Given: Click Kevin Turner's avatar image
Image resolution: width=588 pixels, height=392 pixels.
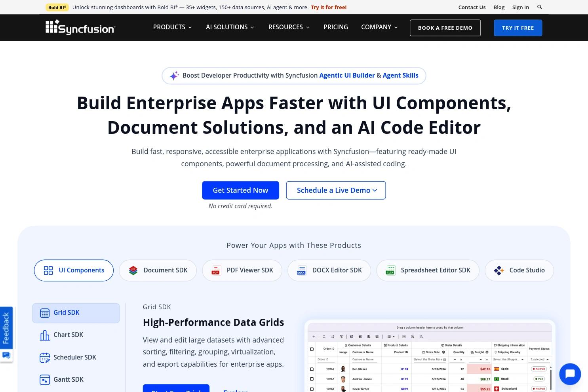Looking at the screenshot, I should pos(343,389).
